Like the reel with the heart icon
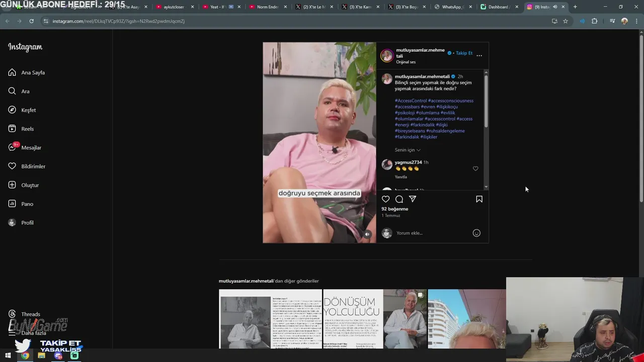This screenshot has width=644, height=362. pos(386,199)
